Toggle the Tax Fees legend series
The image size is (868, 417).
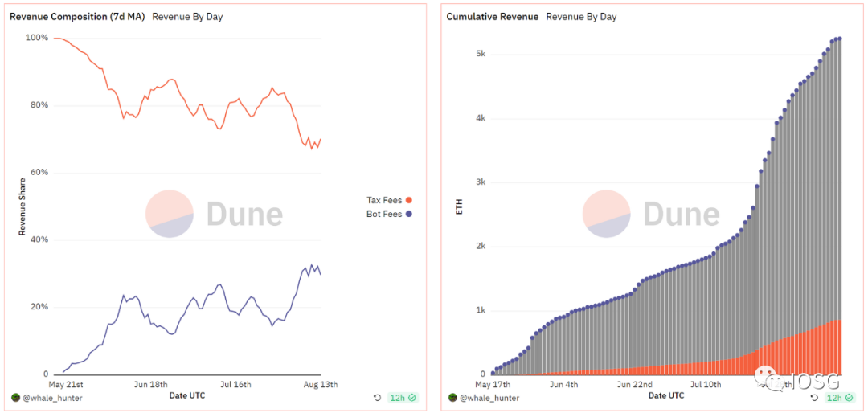(389, 200)
